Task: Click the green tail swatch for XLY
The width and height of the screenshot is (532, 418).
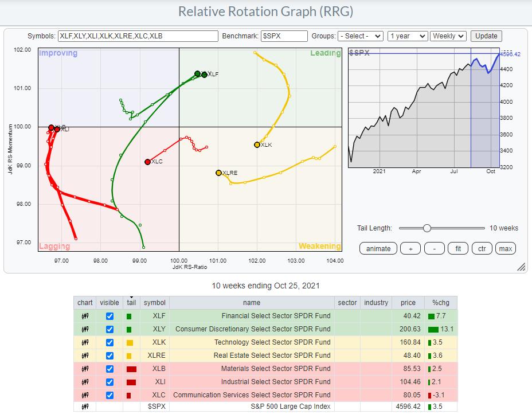Action: (x=130, y=329)
